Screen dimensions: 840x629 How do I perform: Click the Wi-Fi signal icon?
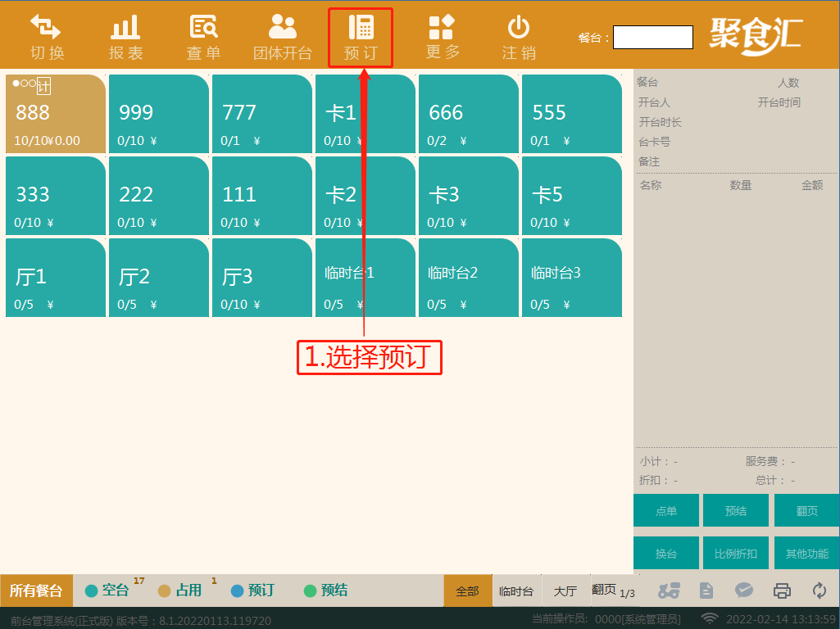(710, 619)
